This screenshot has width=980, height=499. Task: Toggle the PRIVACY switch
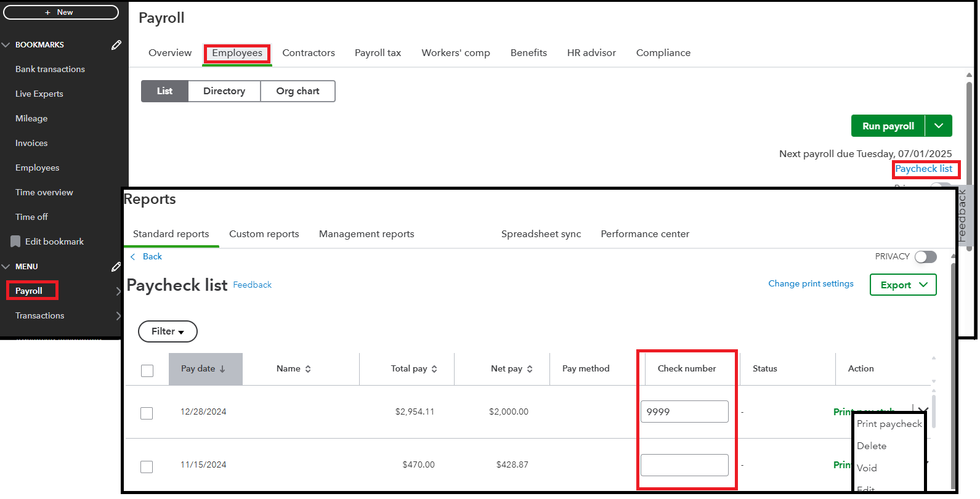[x=925, y=257]
